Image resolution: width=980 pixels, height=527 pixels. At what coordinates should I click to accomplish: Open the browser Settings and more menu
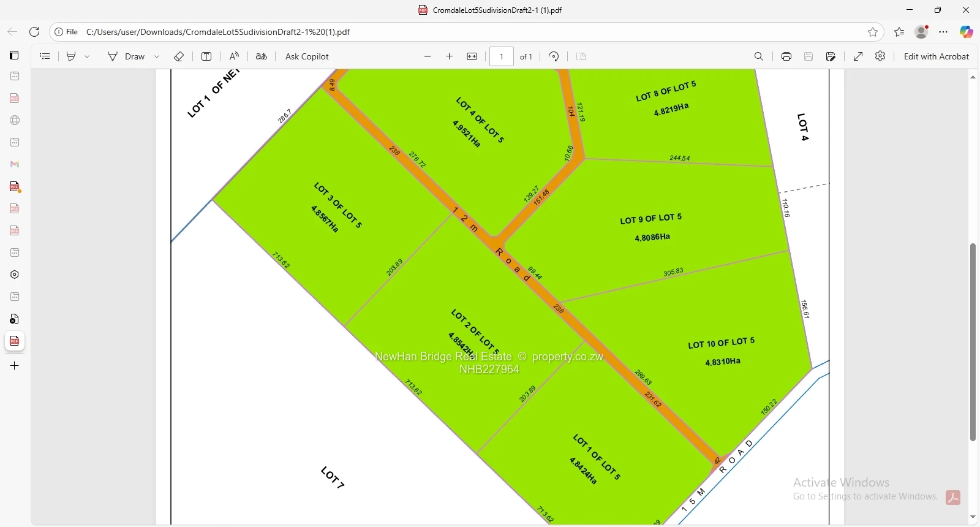tap(943, 32)
